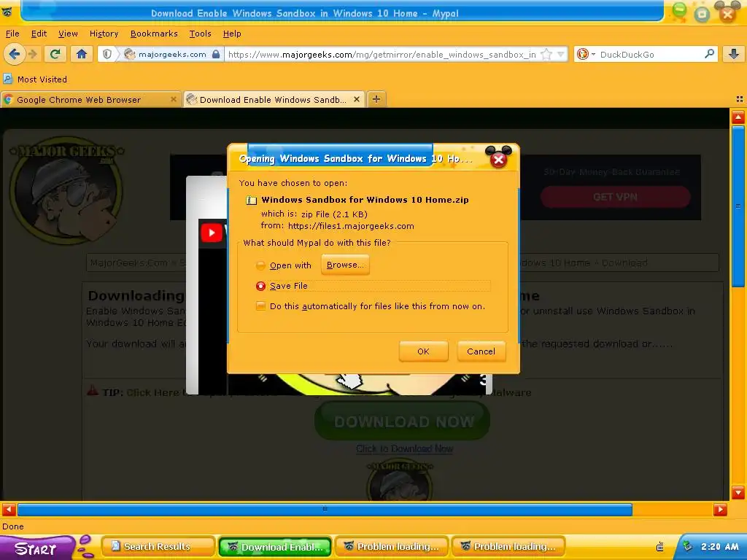This screenshot has height=560, width=747.
Task: Reload the page with the refresh icon
Action: tap(55, 54)
